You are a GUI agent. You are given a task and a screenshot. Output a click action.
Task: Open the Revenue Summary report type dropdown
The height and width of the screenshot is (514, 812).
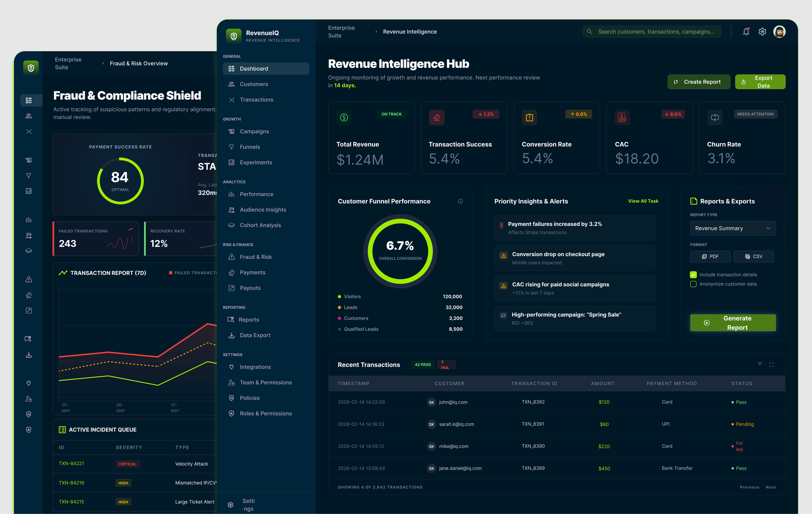coord(732,229)
